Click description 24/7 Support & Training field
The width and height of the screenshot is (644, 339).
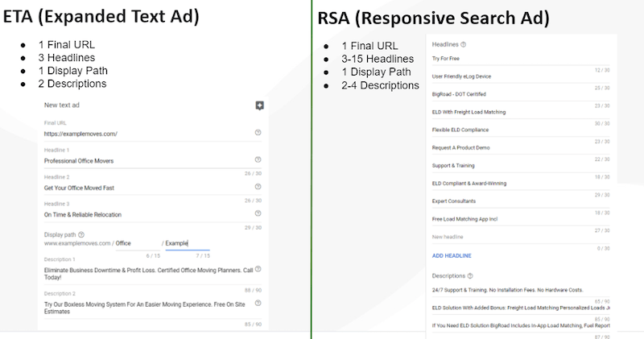(521, 290)
